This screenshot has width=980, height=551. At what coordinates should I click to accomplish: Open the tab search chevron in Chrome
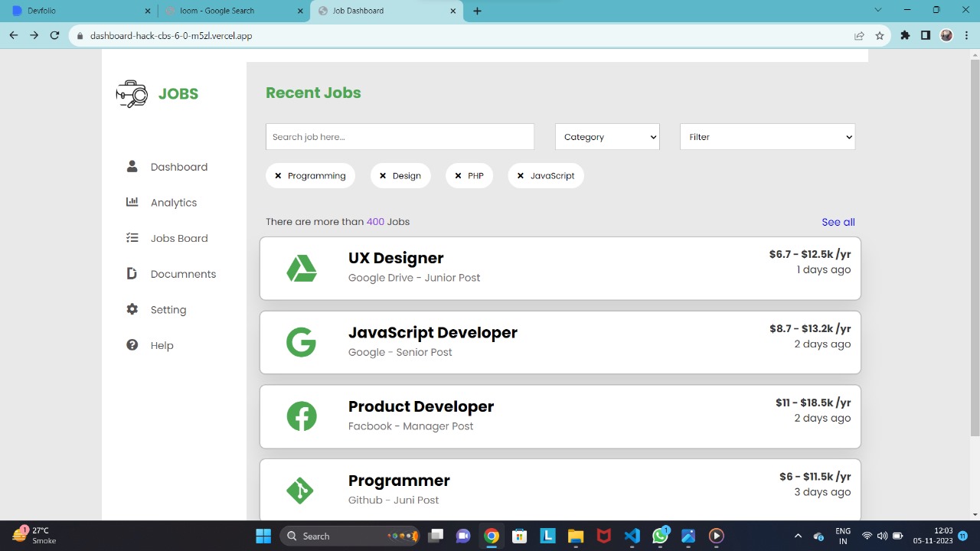(878, 10)
